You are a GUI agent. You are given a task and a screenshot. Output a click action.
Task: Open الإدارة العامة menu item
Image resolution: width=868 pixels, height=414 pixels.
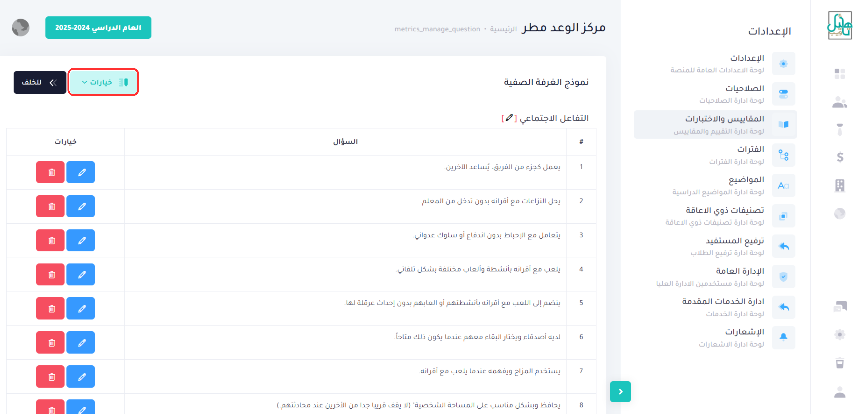[715, 277]
